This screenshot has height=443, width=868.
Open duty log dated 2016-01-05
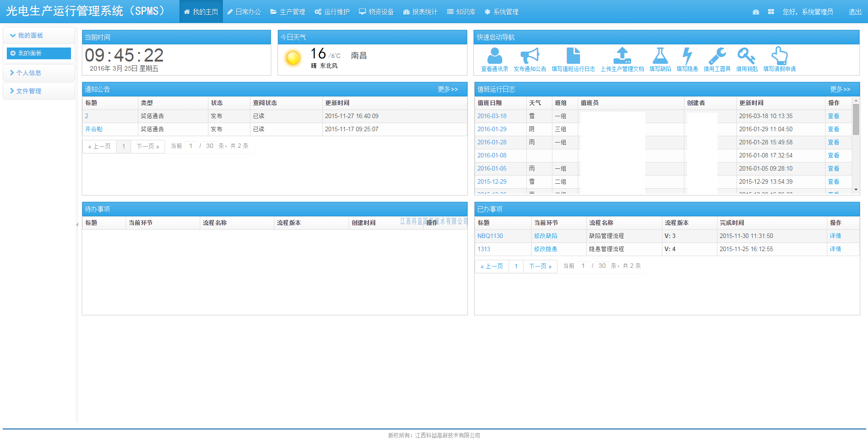coord(492,168)
